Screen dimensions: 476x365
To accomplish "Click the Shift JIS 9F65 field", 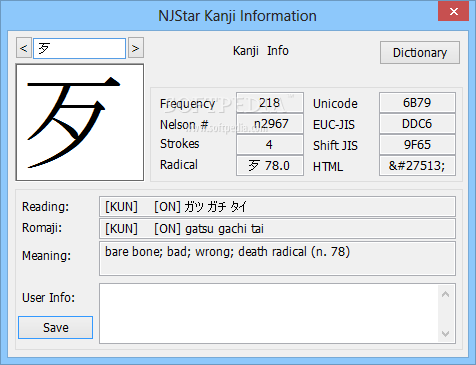I will [x=417, y=144].
